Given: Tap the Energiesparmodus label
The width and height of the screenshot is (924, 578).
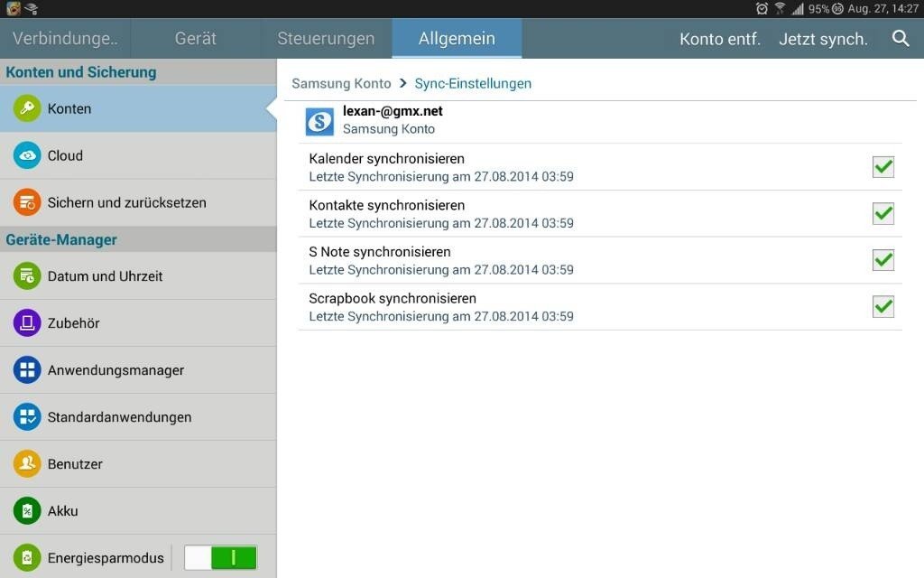Looking at the screenshot, I should pyautogui.click(x=106, y=558).
